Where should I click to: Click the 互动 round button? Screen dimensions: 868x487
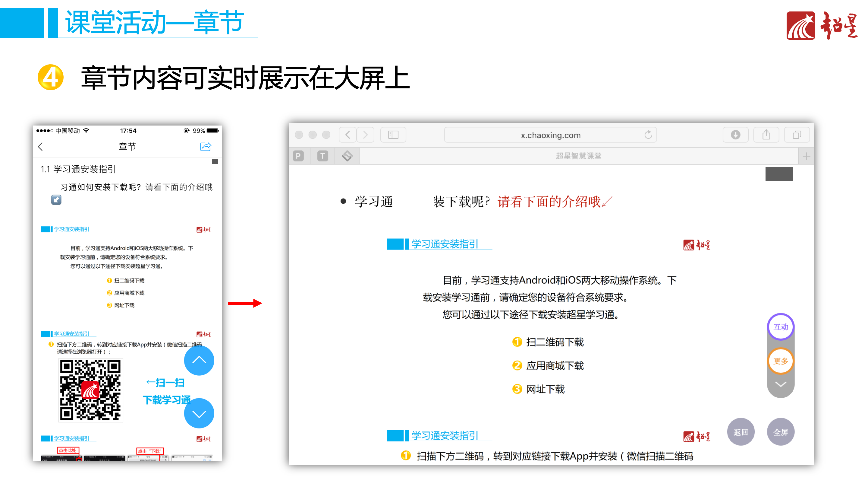tap(780, 327)
